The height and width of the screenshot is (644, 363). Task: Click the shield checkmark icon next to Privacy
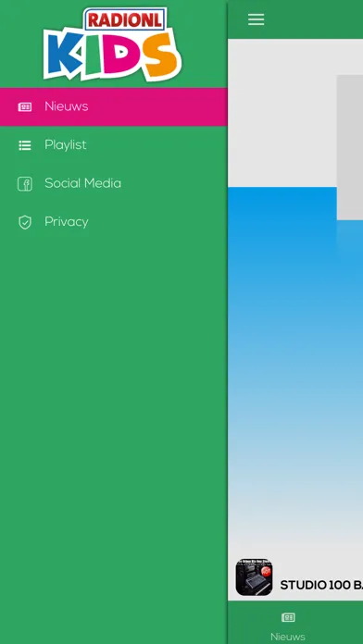coord(25,222)
